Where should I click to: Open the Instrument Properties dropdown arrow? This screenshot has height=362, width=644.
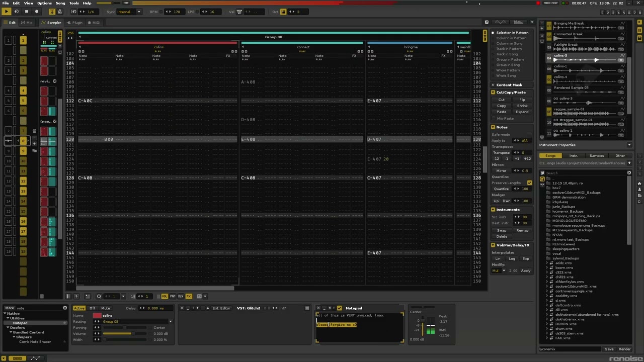click(x=629, y=145)
